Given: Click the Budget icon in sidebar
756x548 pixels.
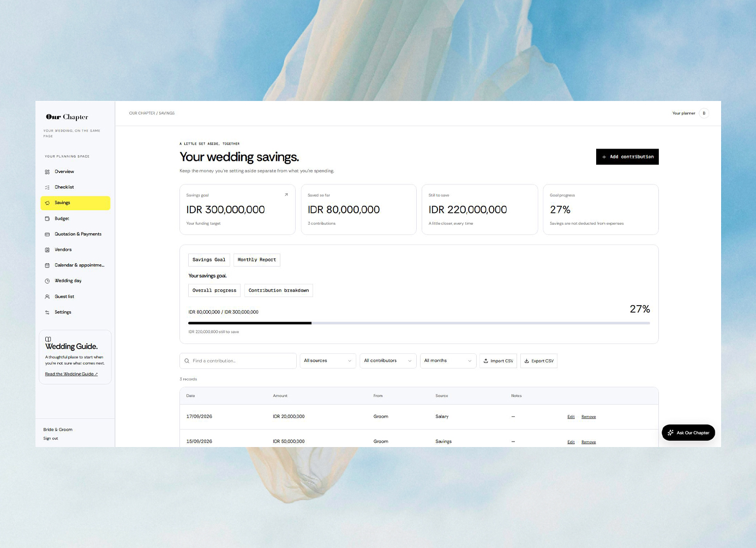Looking at the screenshot, I should click(x=47, y=219).
